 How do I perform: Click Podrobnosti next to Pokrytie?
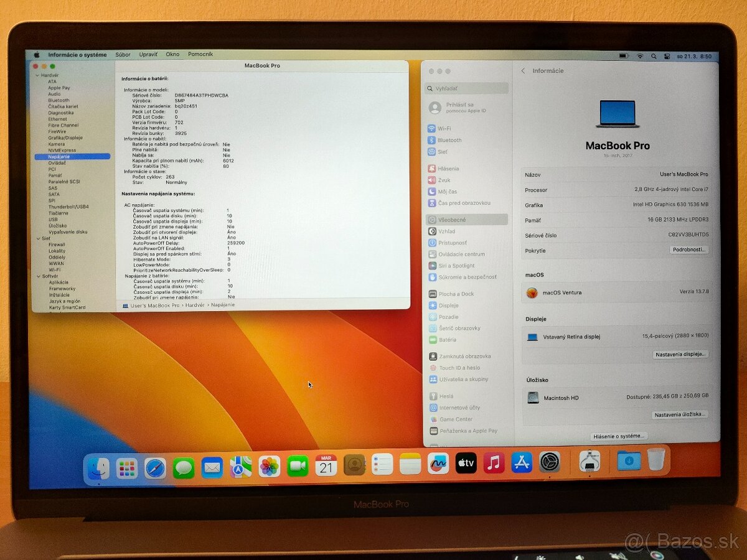pyautogui.click(x=689, y=250)
